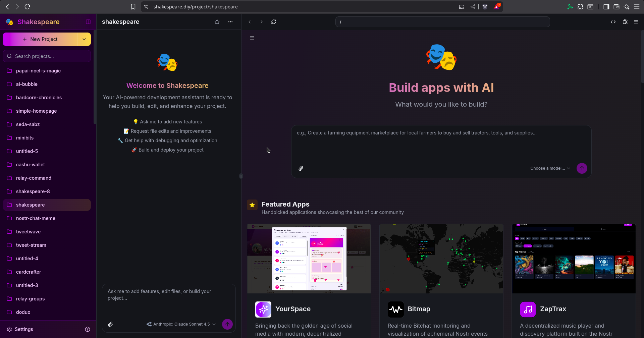Image resolution: width=644 pixels, height=338 pixels.
Task: Star the shakespeare project as favorite
Action: [217, 22]
